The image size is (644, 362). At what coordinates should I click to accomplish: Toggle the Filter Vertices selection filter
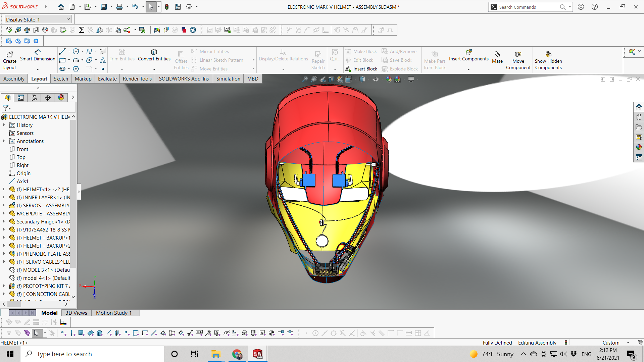(63, 333)
